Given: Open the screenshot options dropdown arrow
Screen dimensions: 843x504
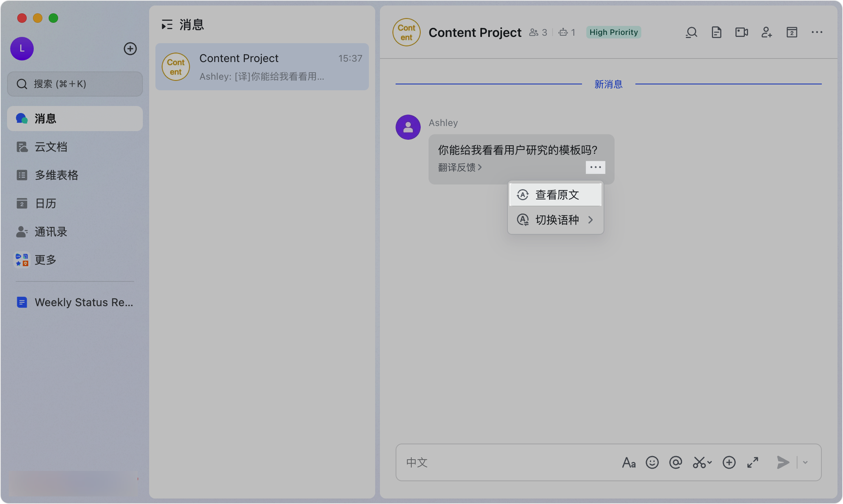Looking at the screenshot, I should coord(710,463).
